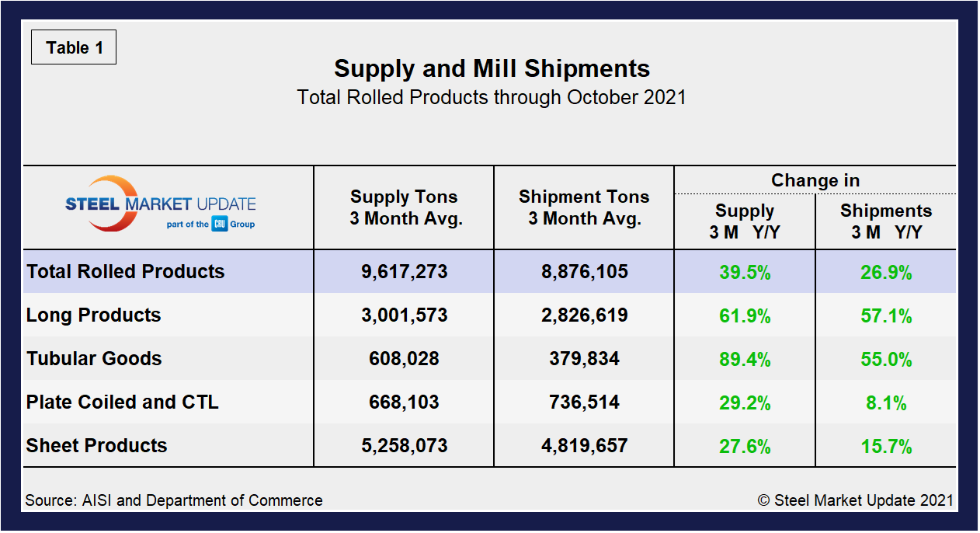Select the Shipments 3M Y/Y subheader

pos(884,221)
